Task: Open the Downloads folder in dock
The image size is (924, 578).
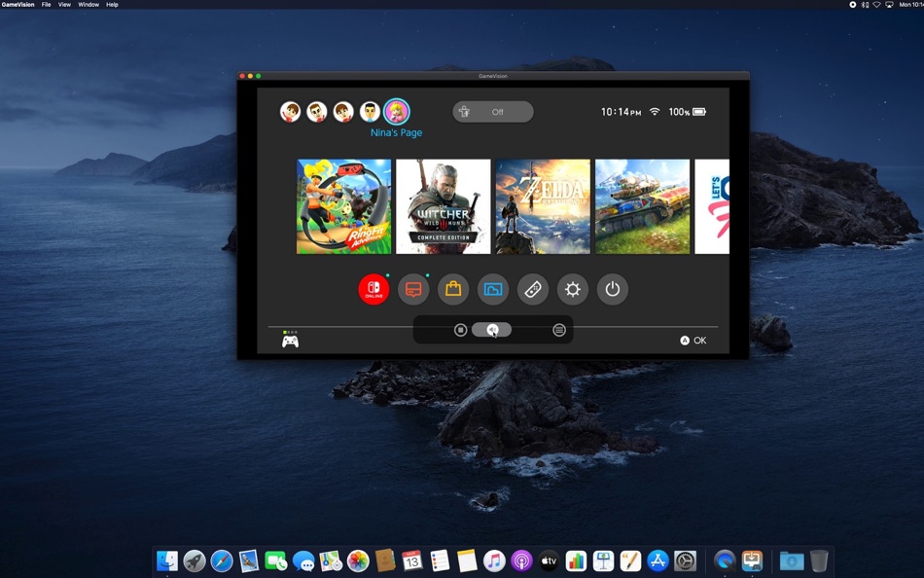Action: (x=792, y=560)
